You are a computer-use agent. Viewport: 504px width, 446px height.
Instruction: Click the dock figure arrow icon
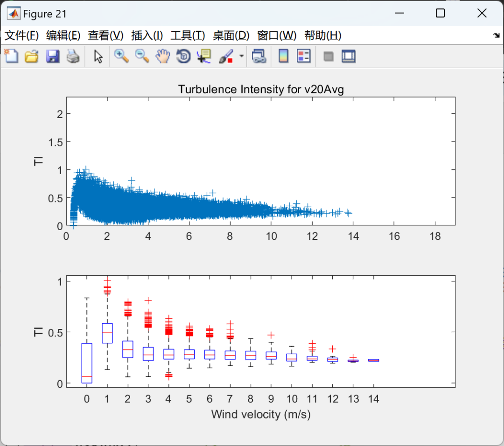[x=497, y=35]
